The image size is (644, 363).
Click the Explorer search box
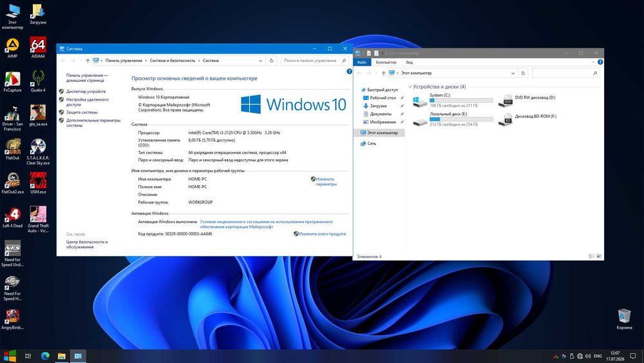(566, 73)
